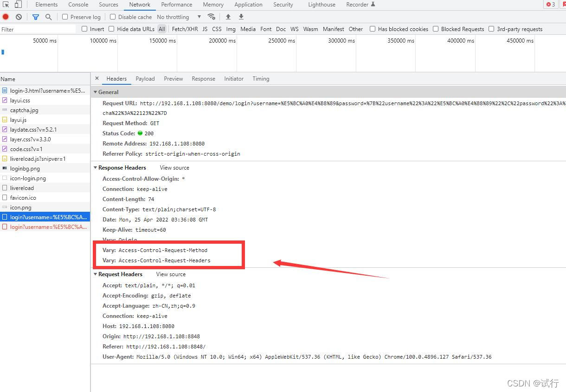The width and height of the screenshot is (566, 392).
Task: View source of Response Headers
Action: (174, 167)
